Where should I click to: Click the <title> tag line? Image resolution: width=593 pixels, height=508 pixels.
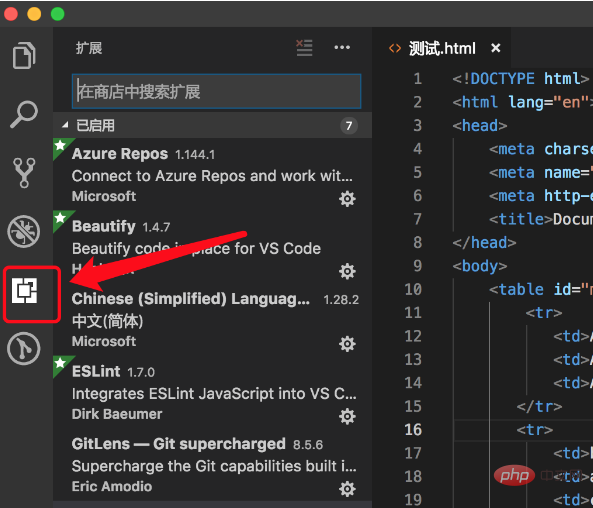coord(541,219)
